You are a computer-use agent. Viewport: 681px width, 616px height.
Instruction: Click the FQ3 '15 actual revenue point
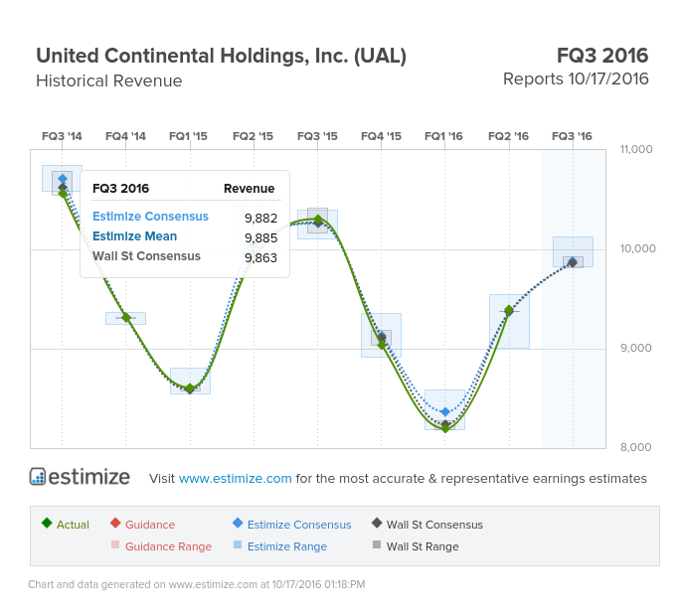coord(318,220)
